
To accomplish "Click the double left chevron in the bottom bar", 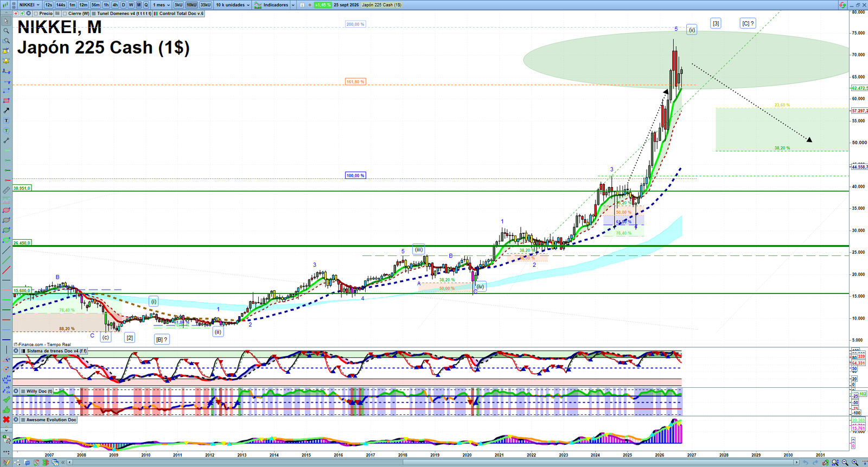I will tap(63, 462).
